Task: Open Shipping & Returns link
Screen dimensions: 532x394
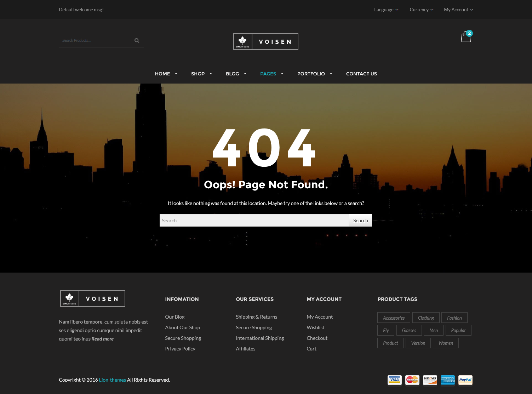Action: (257, 317)
